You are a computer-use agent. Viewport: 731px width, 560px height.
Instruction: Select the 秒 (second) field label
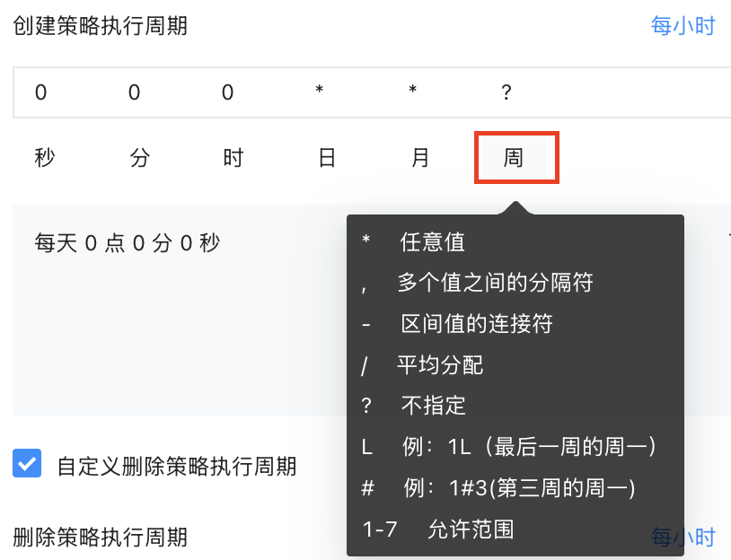[x=45, y=159]
